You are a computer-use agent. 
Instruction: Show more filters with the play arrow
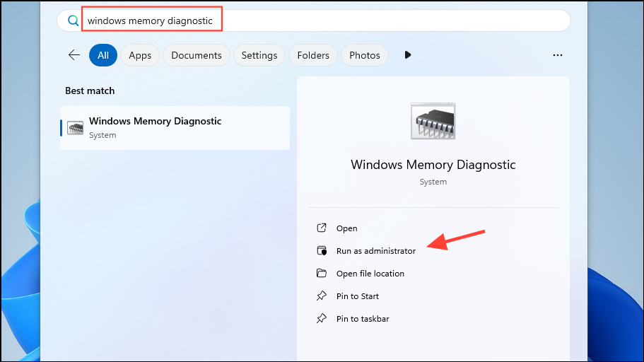click(x=407, y=55)
